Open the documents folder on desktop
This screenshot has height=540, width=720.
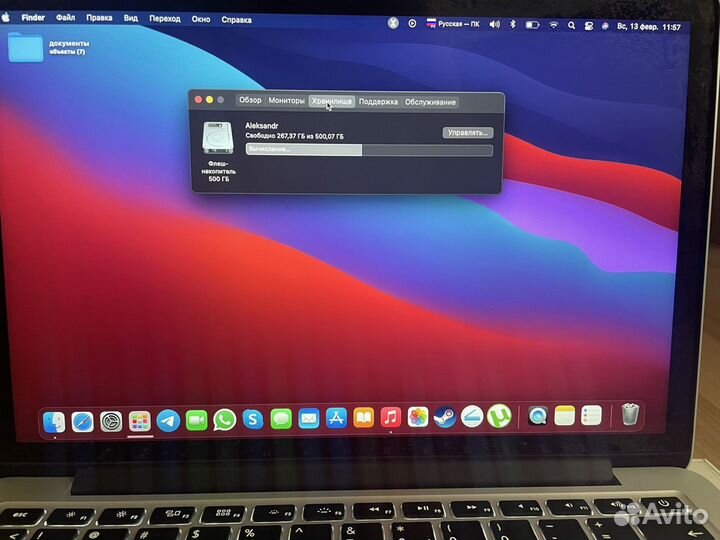pos(26,47)
